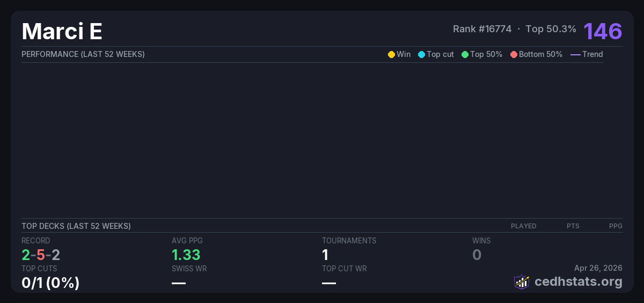Click the Top 50.3% percentile label

click(x=551, y=29)
